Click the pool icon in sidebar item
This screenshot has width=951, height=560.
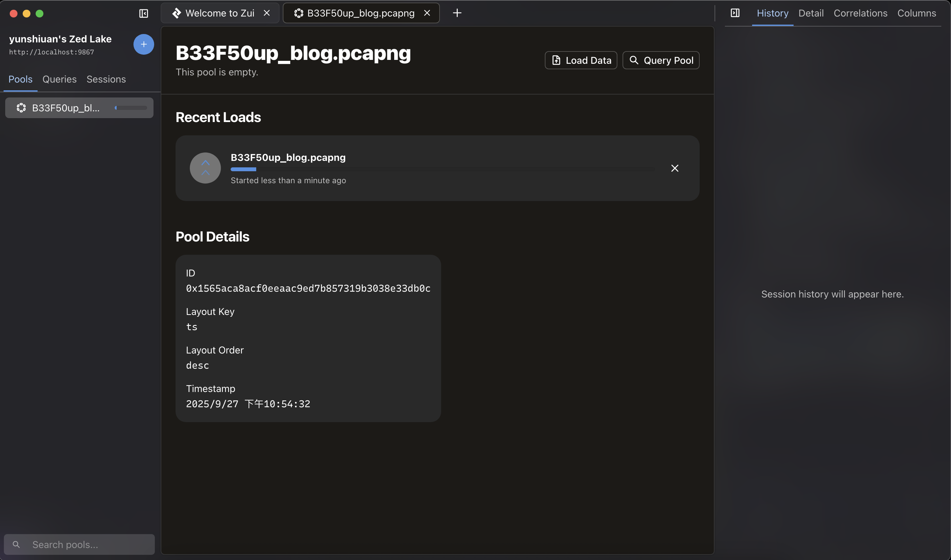(21, 108)
